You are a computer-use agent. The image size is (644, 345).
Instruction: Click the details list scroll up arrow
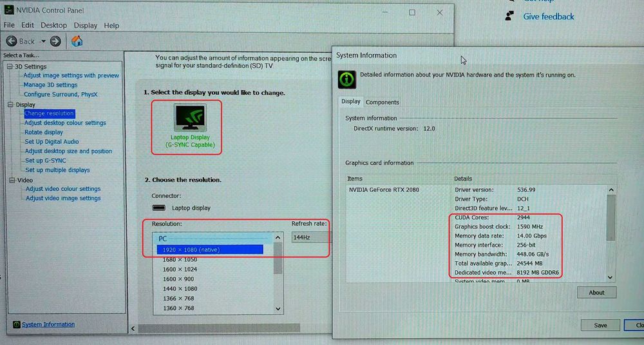[x=611, y=190]
